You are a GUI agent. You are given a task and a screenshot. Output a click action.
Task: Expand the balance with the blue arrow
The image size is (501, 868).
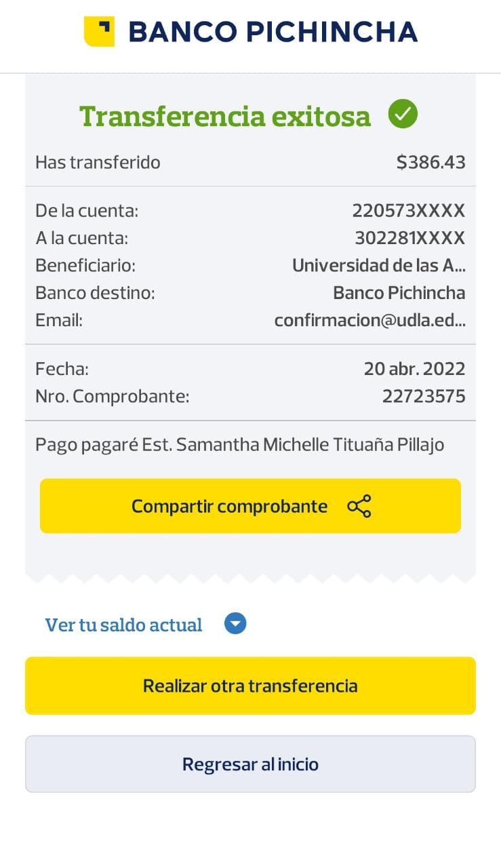click(x=235, y=624)
